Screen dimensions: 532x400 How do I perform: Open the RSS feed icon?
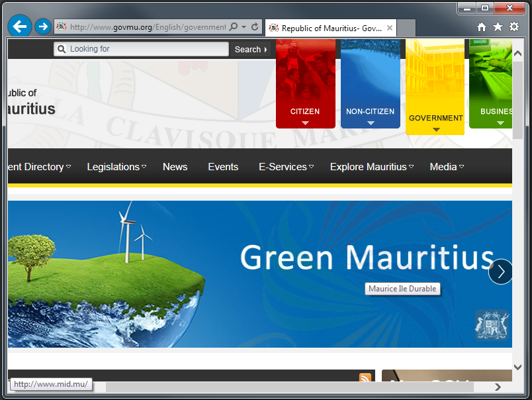point(365,377)
